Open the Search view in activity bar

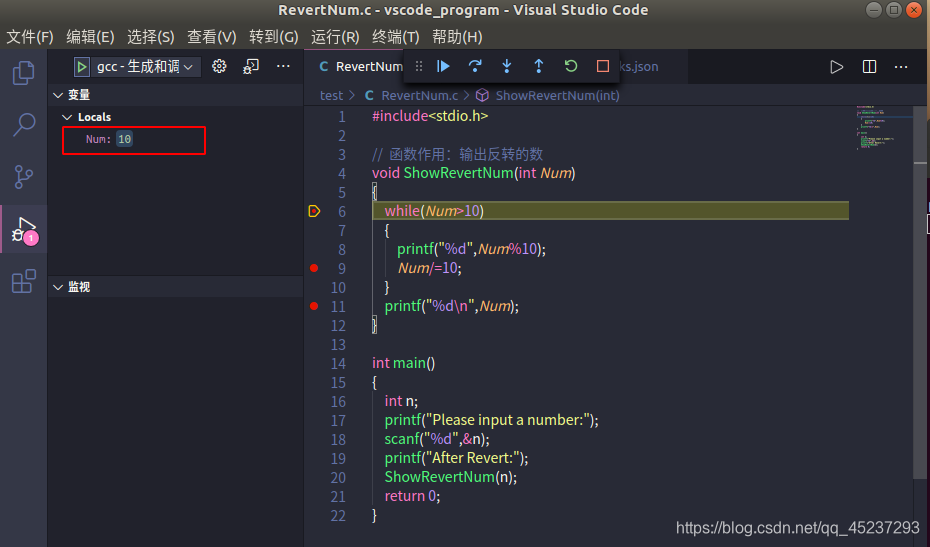pos(24,125)
